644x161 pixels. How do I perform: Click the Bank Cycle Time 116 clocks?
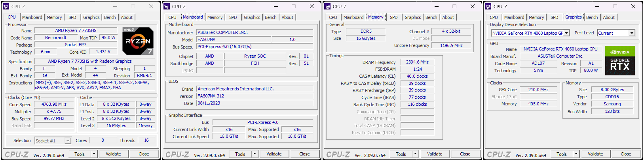(417, 105)
